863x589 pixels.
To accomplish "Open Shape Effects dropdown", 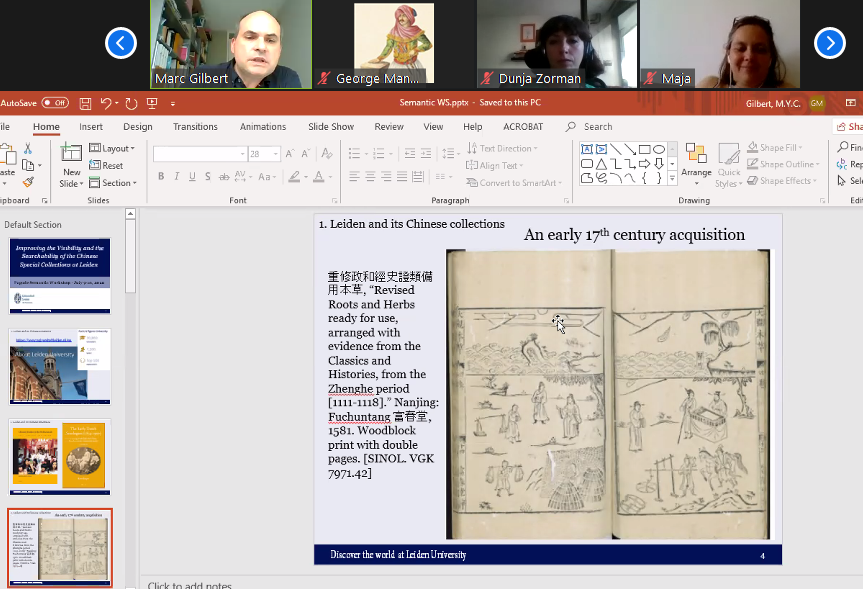I will click(x=782, y=181).
